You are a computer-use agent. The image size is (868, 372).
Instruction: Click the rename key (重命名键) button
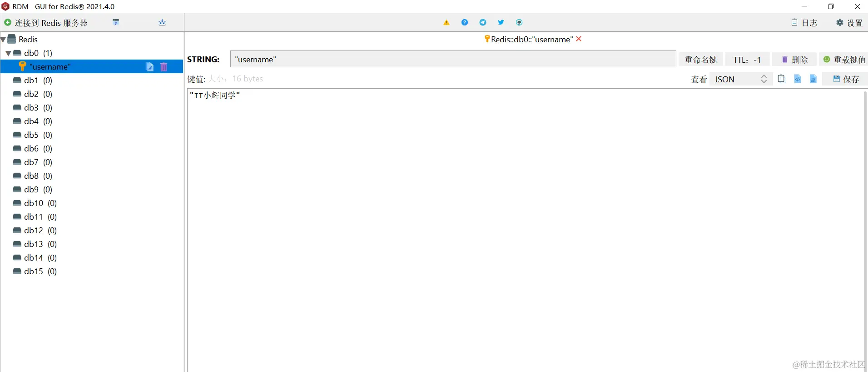tap(701, 60)
